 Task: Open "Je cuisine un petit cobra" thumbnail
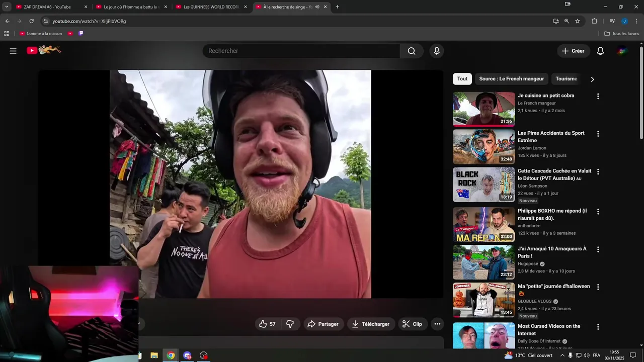[484, 109]
